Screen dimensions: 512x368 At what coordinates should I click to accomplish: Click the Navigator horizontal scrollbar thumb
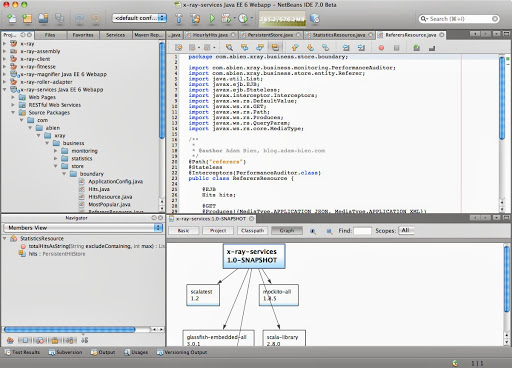click(x=69, y=330)
